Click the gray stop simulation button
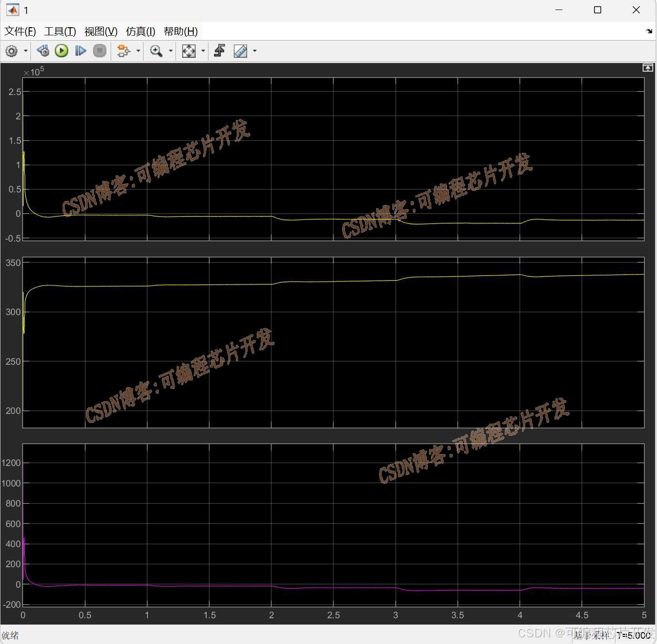Image resolution: width=657 pixels, height=644 pixels. pos(99,51)
